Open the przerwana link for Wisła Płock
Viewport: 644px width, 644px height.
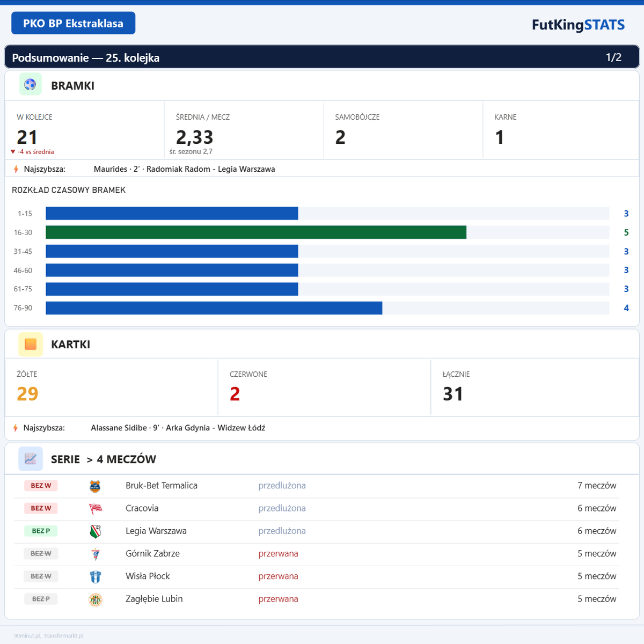pos(279,576)
